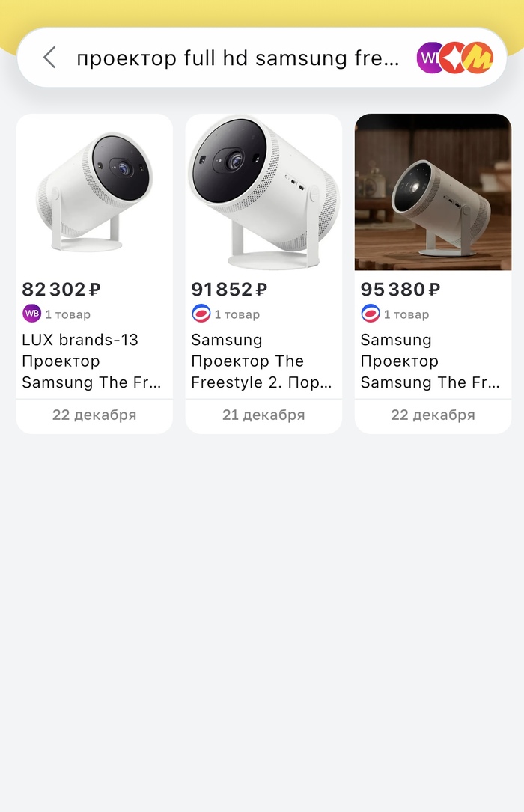Select the 95 380 ₽ price
Viewport: 524px width, 812px height.
400,290
